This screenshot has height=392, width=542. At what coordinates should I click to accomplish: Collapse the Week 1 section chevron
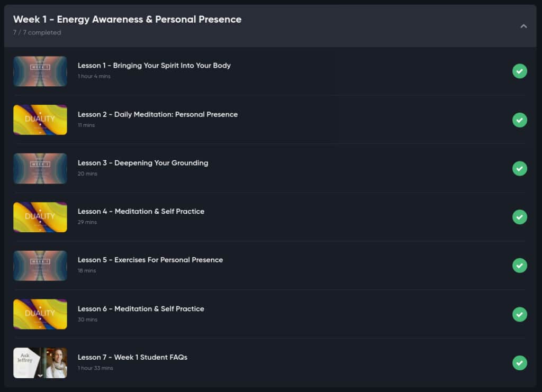click(x=523, y=26)
